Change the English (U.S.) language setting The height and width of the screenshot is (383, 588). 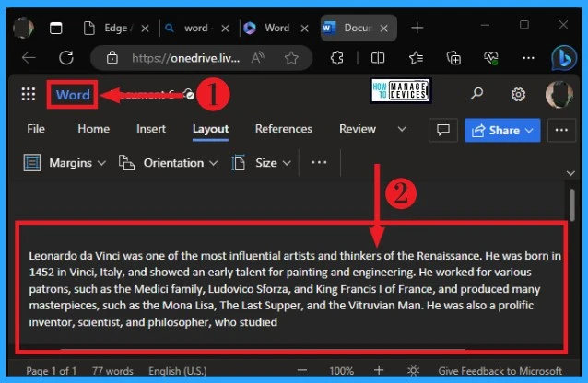click(x=178, y=371)
